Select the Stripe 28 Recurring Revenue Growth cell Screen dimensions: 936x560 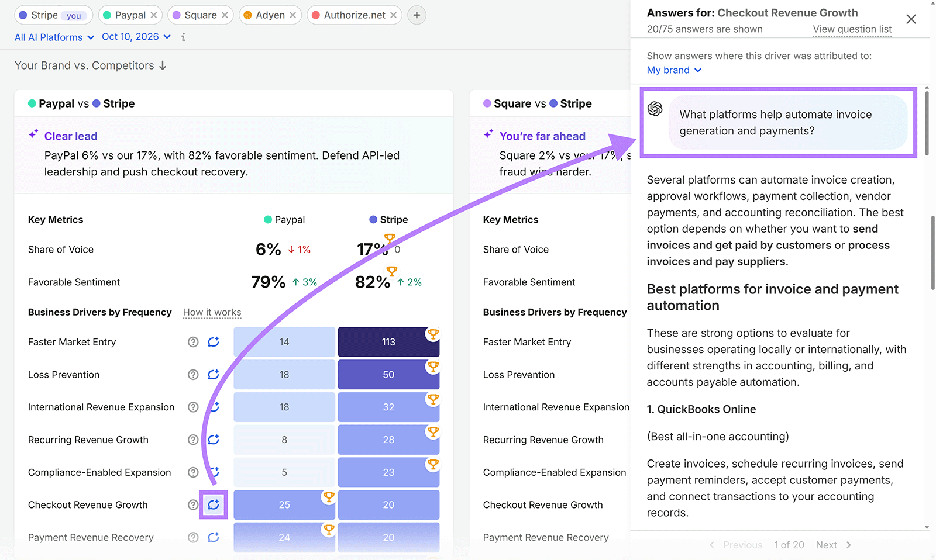tap(388, 440)
